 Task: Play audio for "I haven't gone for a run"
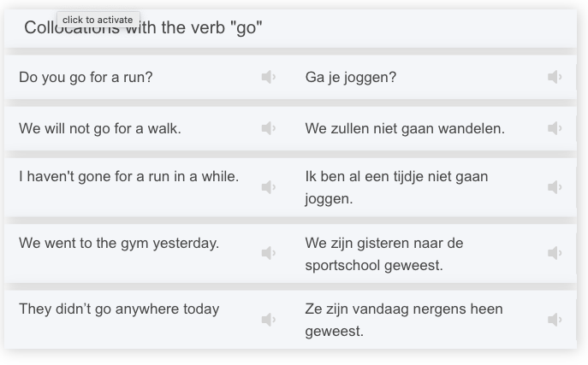268,186
